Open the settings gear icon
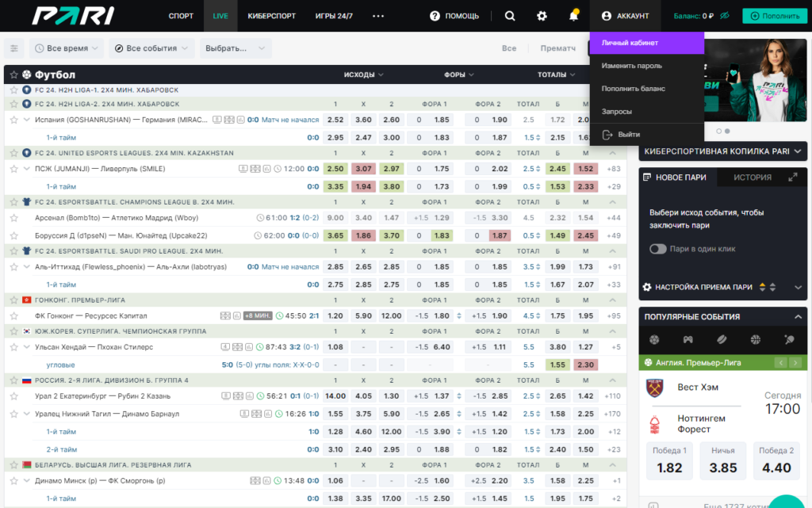 pyautogui.click(x=542, y=16)
